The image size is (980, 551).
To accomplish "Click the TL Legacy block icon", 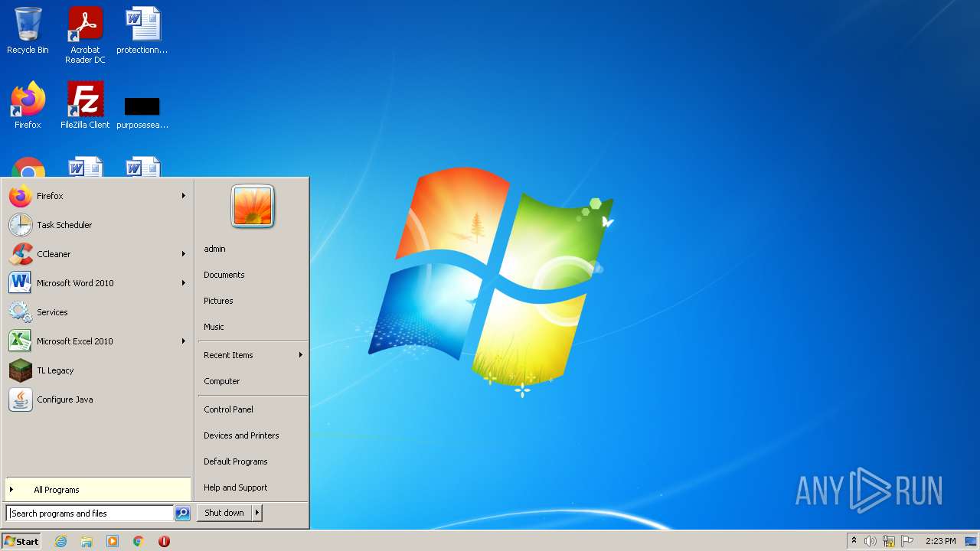I will click(x=21, y=370).
